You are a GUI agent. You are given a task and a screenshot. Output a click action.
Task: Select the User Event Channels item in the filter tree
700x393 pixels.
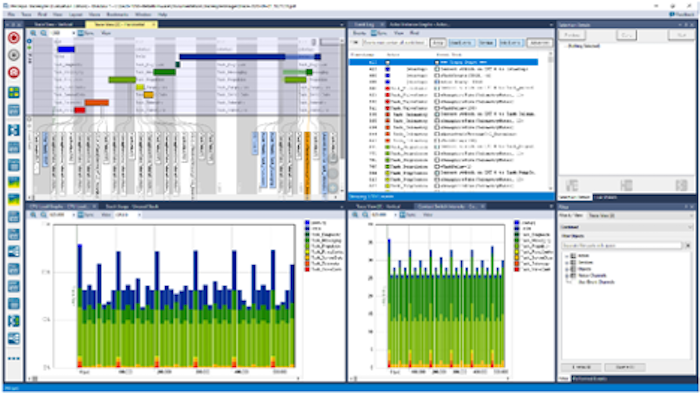pos(596,282)
